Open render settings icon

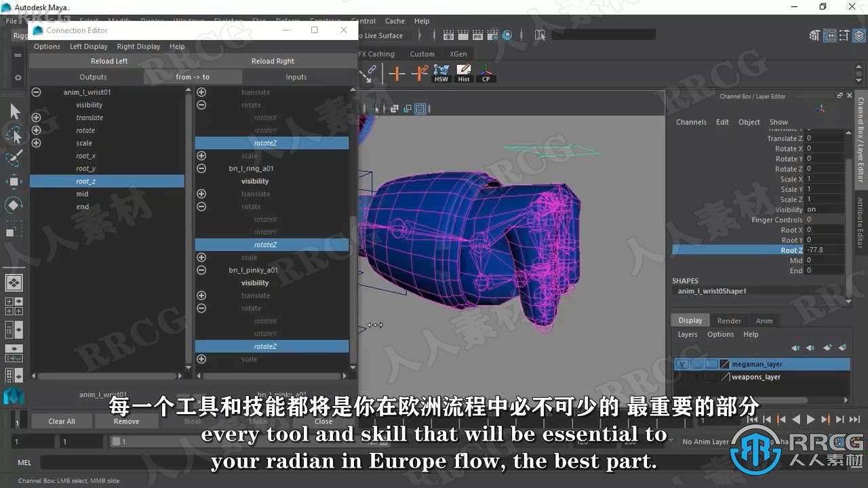point(492,35)
